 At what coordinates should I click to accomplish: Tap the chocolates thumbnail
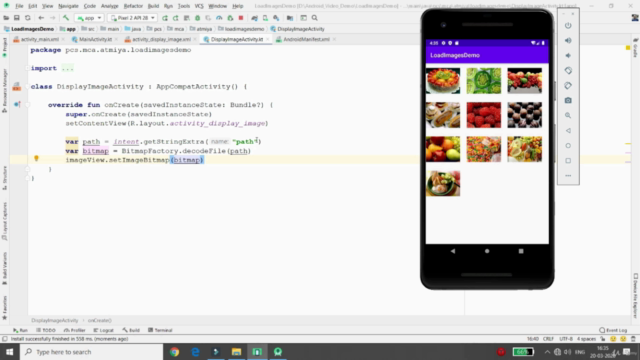(524, 115)
